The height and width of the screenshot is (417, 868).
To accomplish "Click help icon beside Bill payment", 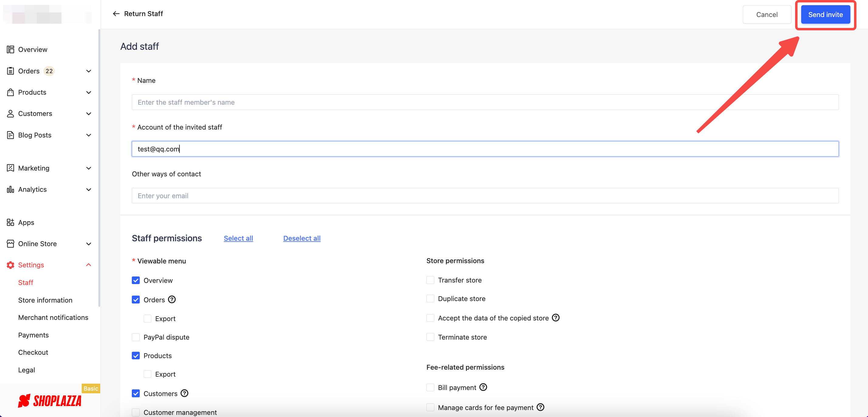I will pos(483,387).
